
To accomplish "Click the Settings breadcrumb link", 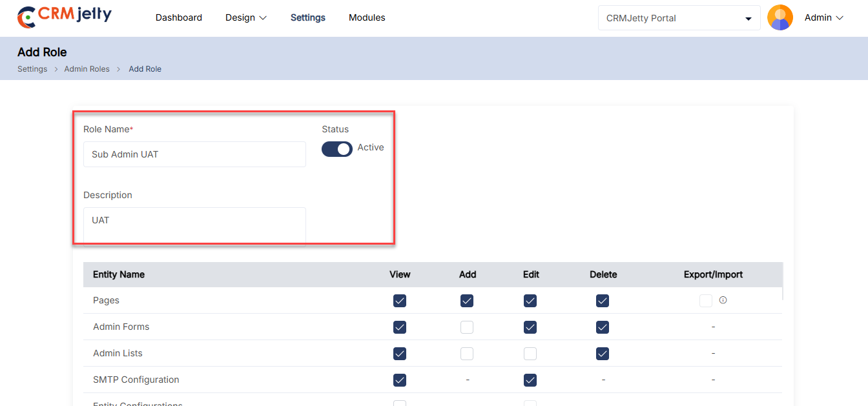I will [x=32, y=69].
